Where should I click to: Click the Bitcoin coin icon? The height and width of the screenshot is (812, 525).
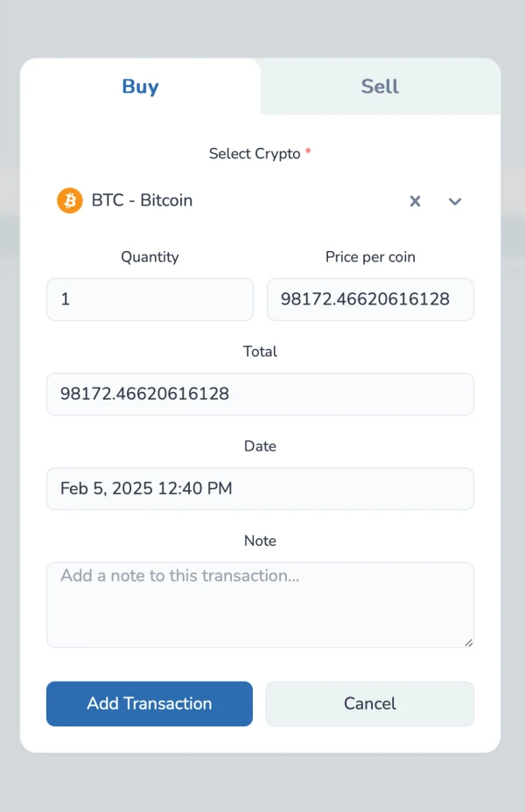click(69, 200)
